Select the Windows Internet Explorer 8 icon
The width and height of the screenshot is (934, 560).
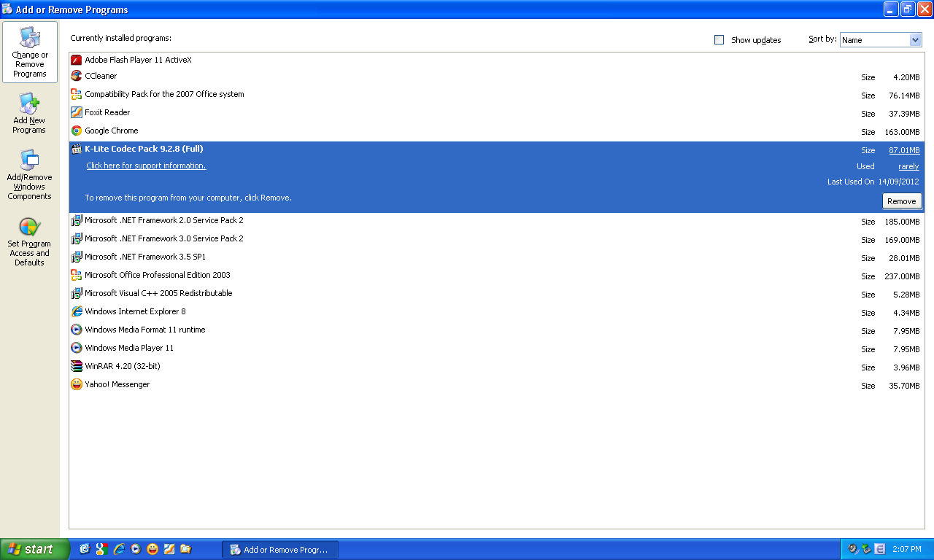click(77, 311)
